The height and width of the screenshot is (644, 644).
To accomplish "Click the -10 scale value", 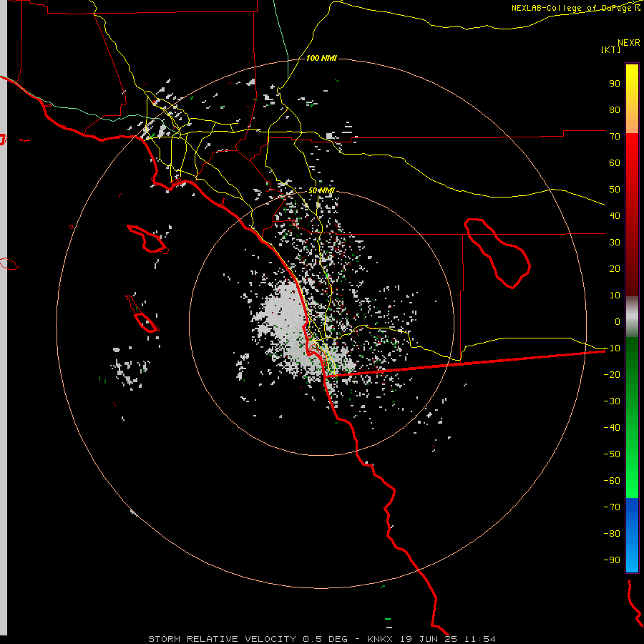I will point(612,348).
